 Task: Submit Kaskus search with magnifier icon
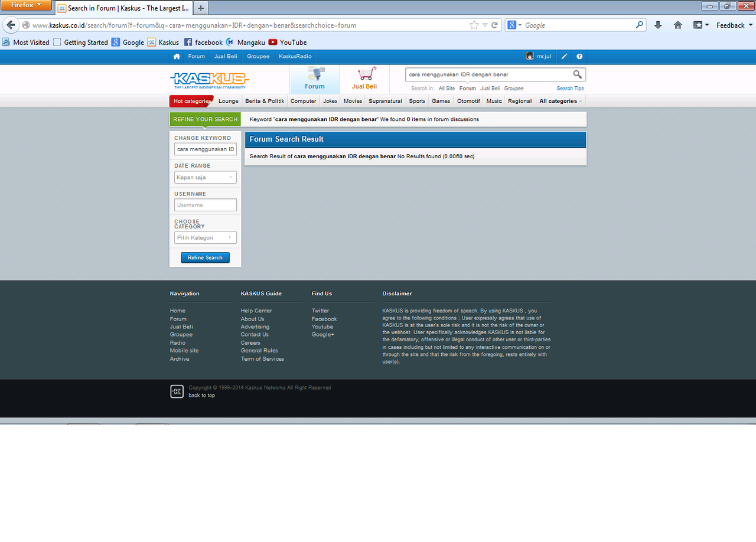point(578,74)
